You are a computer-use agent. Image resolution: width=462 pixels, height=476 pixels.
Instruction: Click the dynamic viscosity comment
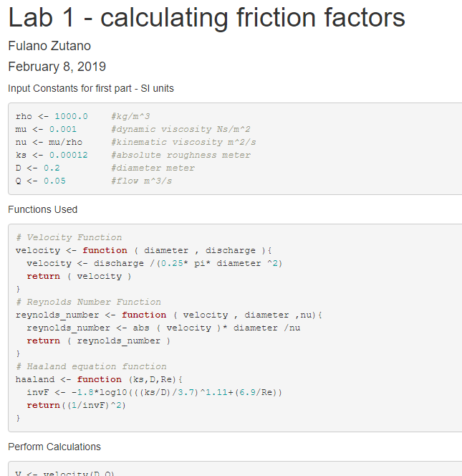tap(181, 129)
